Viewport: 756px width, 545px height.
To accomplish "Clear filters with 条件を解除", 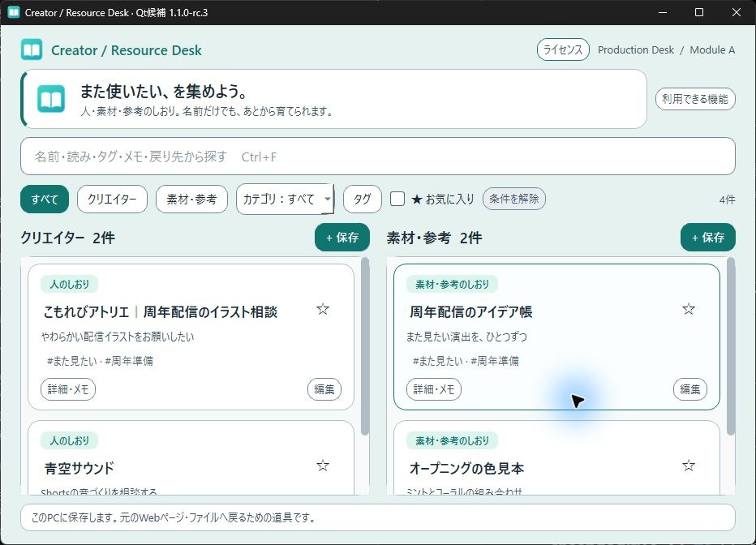I will [514, 199].
